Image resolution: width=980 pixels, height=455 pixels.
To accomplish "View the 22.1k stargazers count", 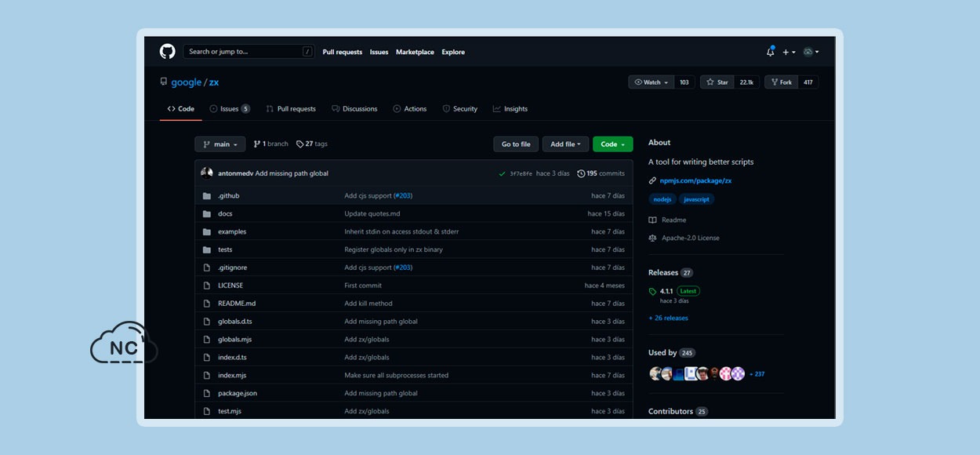I will (x=747, y=82).
